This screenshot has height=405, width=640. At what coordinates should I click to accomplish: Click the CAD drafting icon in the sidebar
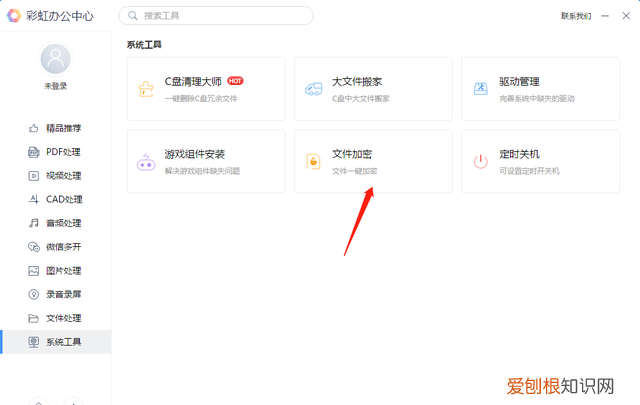[33, 199]
